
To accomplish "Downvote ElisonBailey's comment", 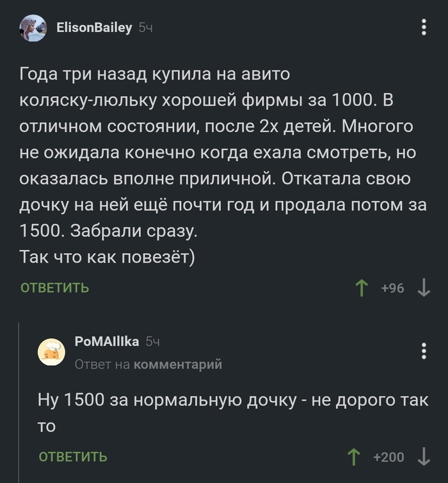I will [423, 288].
